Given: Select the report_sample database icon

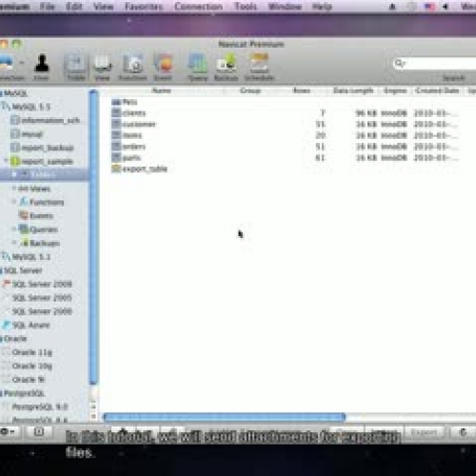Looking at the screenshot, I should coord(15,161).
